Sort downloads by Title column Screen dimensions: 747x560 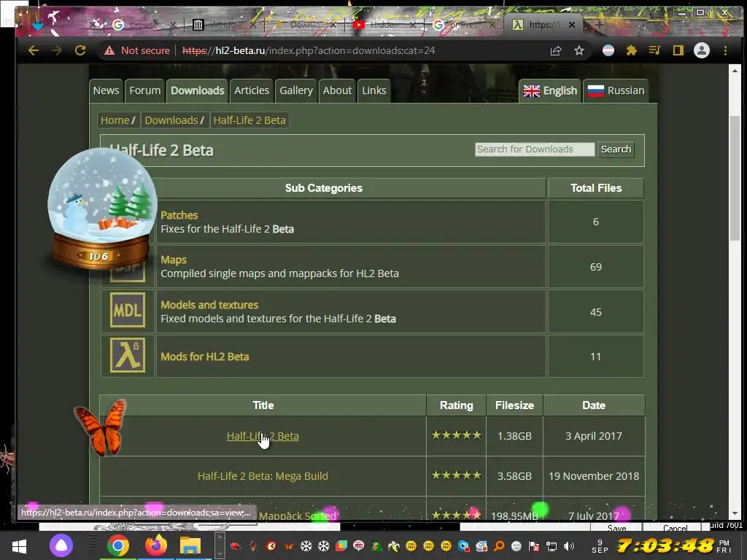263,405
